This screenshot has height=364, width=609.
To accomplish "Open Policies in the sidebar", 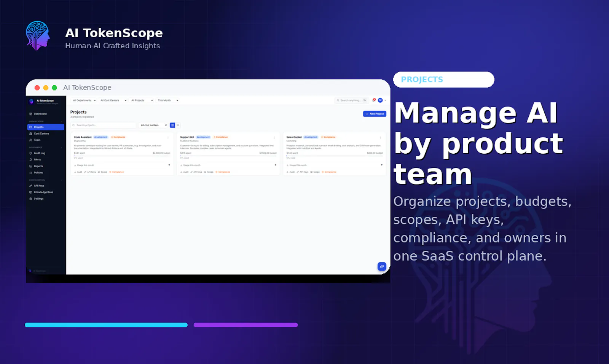I will pos(36,173).
